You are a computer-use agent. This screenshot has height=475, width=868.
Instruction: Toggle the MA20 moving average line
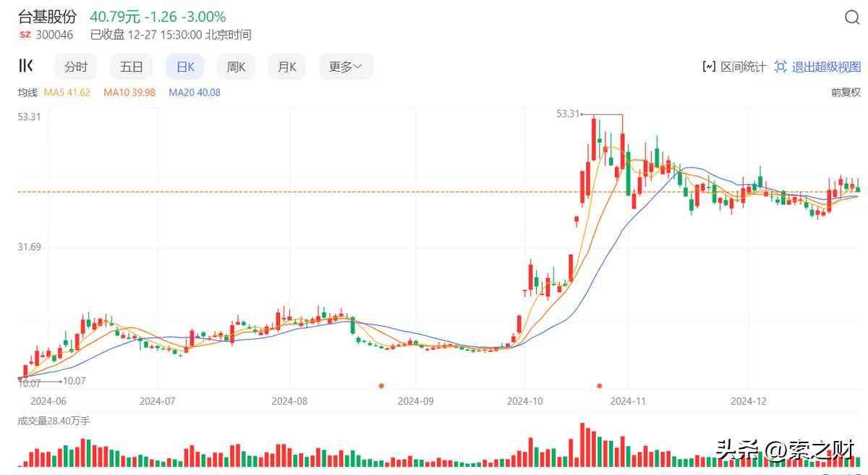click(x=194, y=93)
